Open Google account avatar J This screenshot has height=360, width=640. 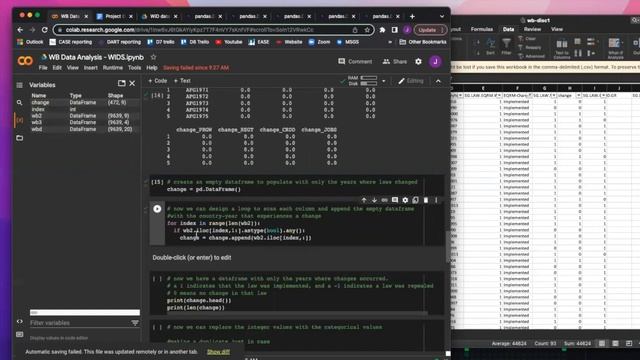435,62
